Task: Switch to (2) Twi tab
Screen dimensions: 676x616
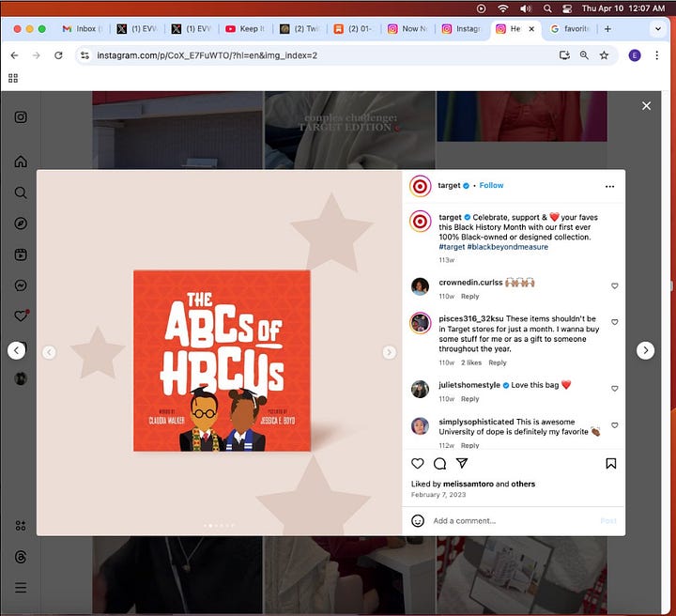Action: coord(300,29)
